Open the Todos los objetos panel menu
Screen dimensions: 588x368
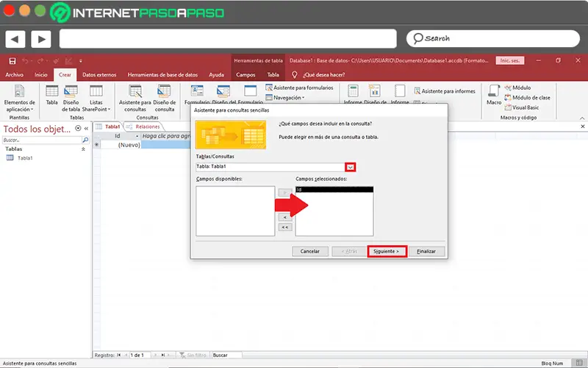[x=78, y=128]
